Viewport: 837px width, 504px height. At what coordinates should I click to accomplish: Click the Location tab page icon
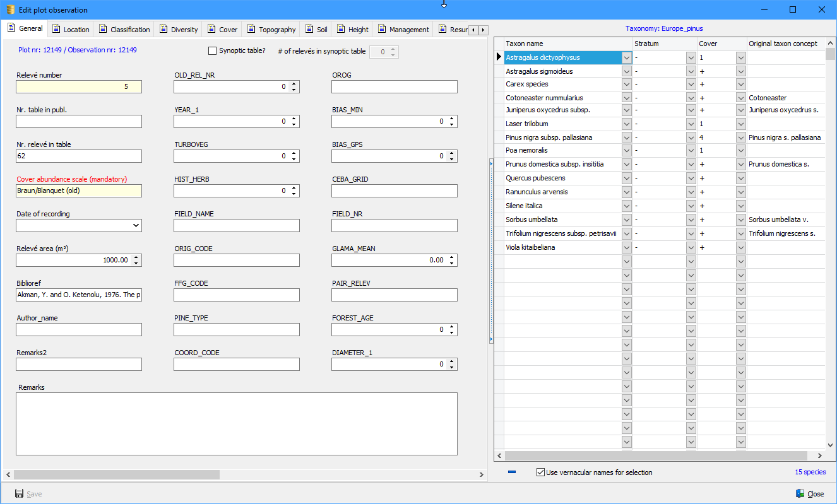coord(56,29)
